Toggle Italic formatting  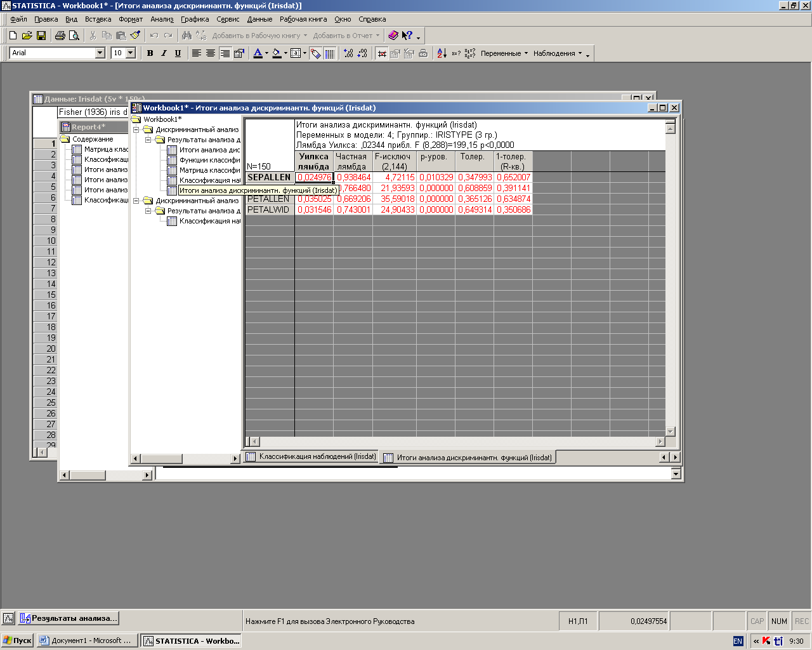click(x=164, y=53)
